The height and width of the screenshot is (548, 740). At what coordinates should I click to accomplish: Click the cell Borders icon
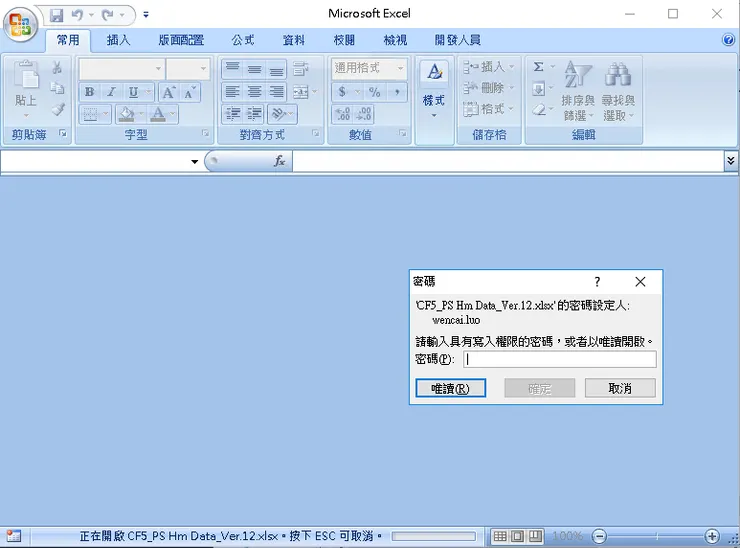[x=90, y=114]
